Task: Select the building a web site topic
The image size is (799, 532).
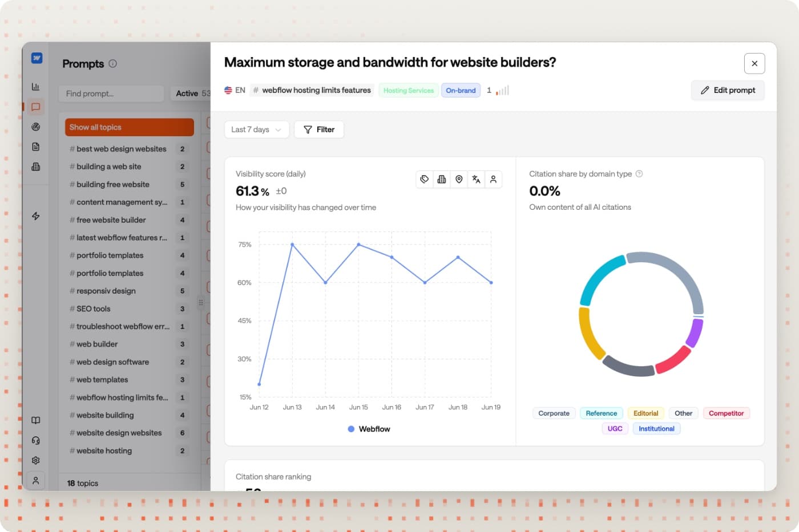Action: (130, 166)
